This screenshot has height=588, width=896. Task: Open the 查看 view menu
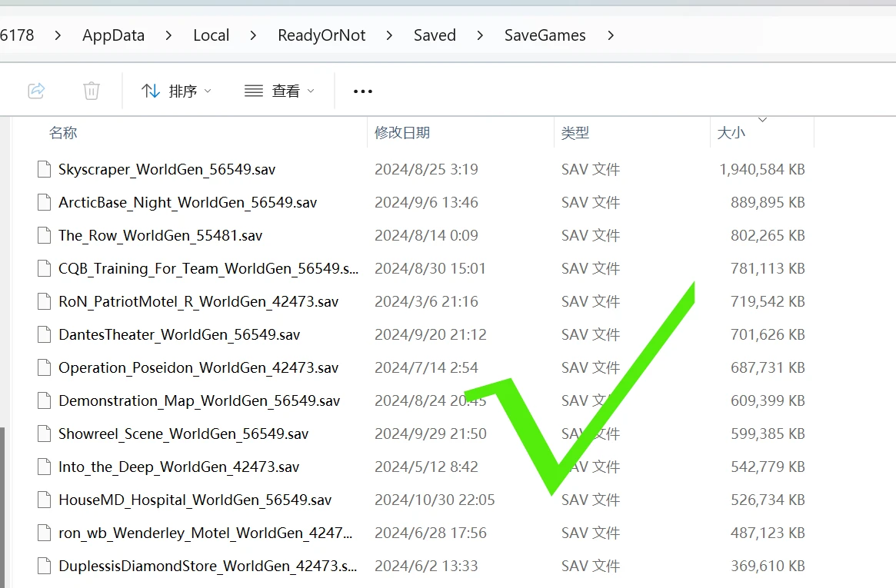click(279, 91)
